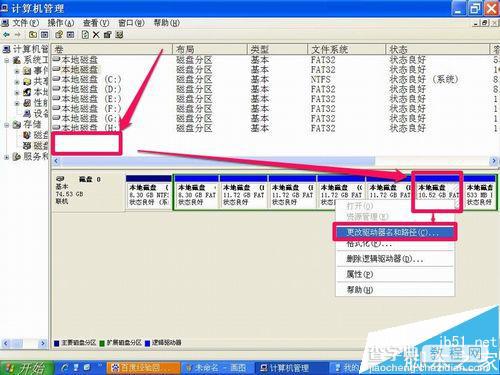Click volume list horizontal scrollbar right arrow
This screenshot has width=500, height=375.
pyautogui.click(x=494, y=161)
